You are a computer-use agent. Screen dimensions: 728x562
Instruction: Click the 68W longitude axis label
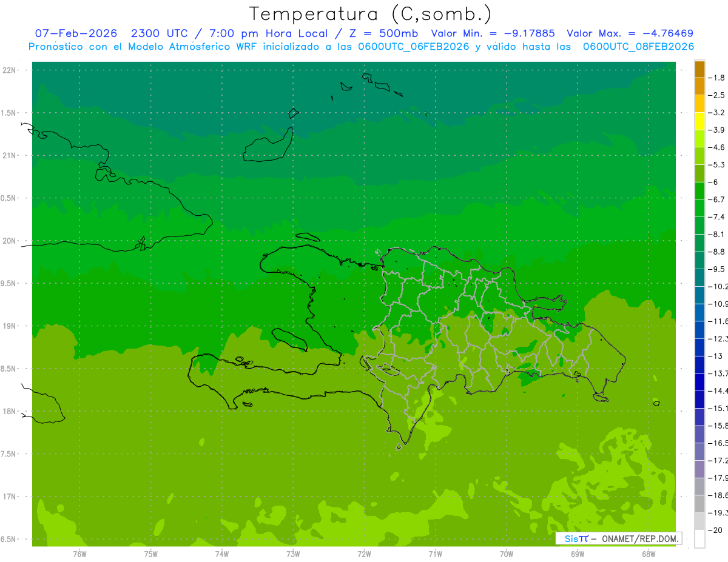click(648, 554)
